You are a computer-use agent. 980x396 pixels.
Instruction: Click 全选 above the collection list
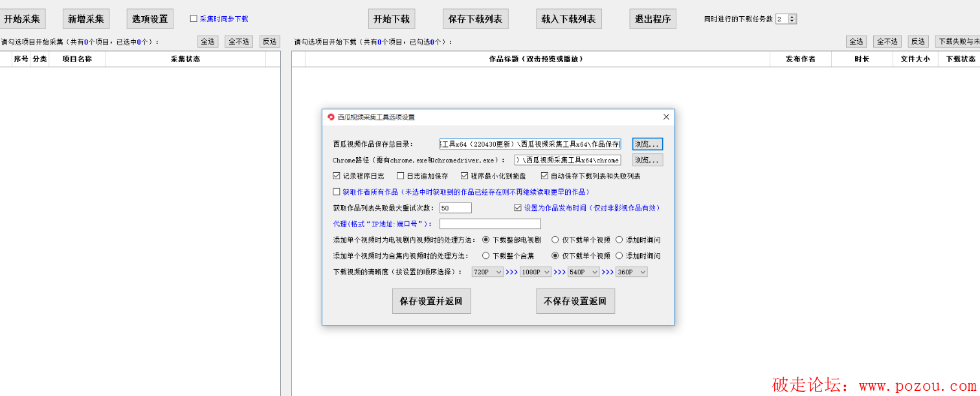208,41
